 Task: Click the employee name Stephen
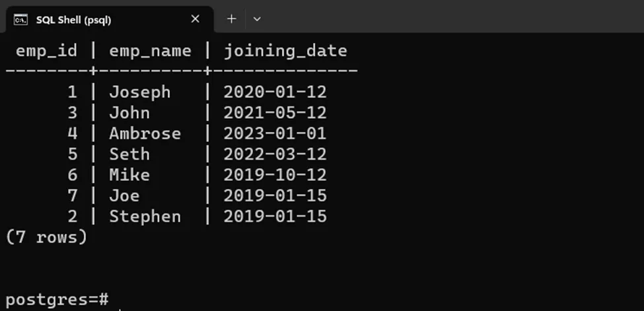(145, 217)
